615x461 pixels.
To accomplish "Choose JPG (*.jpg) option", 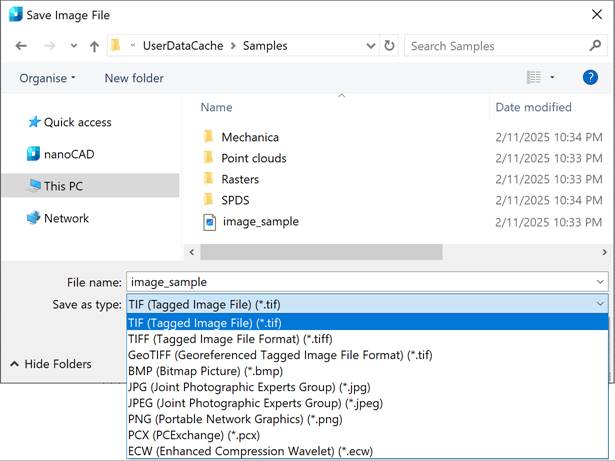I will (x=368, y=387).
